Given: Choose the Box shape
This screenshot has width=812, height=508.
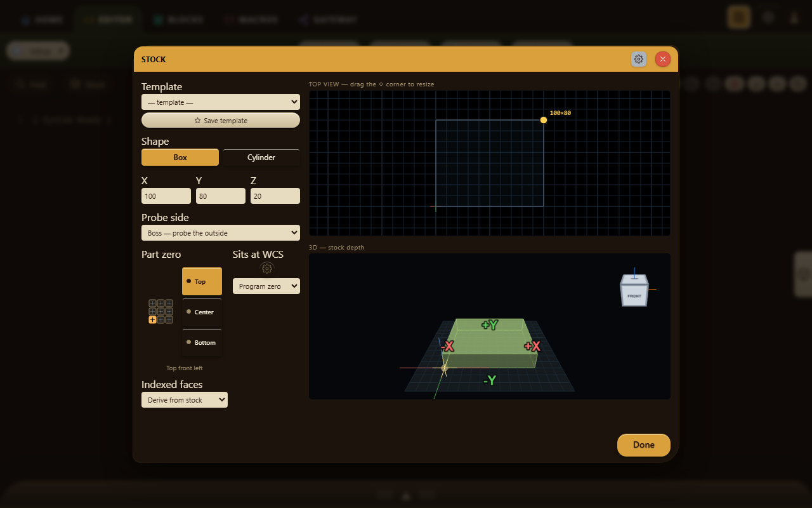Looking at the screenshot, I should 180,157.
